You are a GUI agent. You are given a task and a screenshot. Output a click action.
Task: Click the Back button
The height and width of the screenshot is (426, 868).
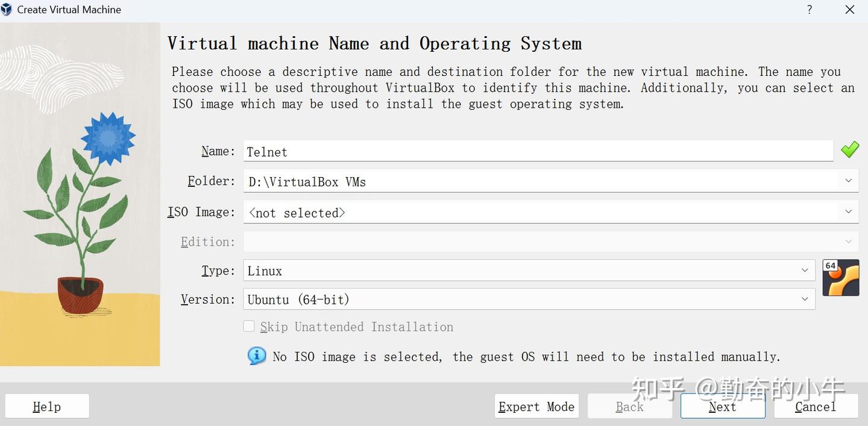tap(629, 407)
